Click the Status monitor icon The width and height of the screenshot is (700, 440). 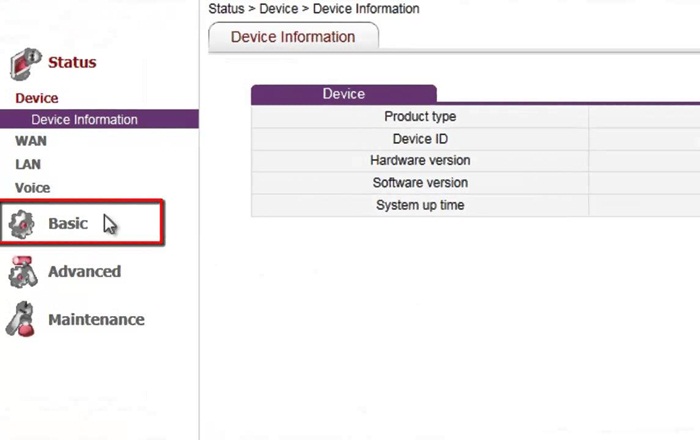[25, 64]
